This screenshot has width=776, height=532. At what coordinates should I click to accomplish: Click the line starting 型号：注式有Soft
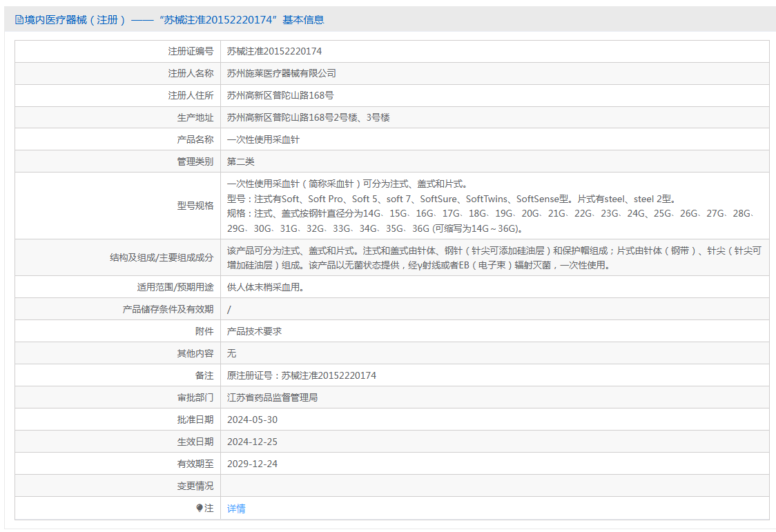coord(452,199)
